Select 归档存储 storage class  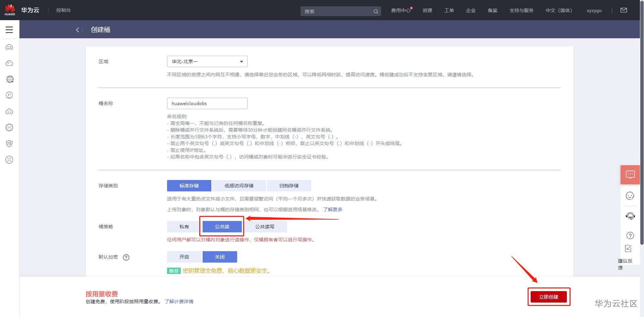point(289,186)
